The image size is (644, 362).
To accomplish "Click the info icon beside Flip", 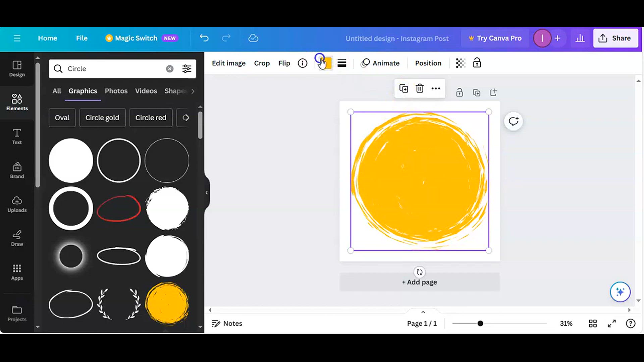I will 303,63.
